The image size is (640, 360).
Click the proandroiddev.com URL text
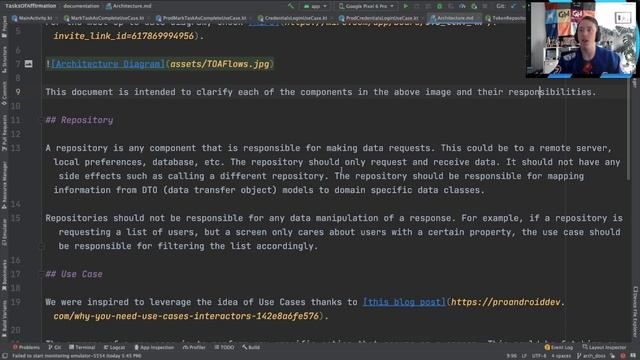point(508,302)
